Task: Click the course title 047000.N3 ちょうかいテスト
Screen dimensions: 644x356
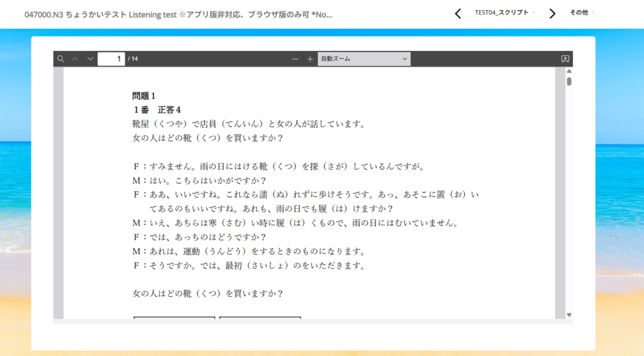Action: point(178,14)
